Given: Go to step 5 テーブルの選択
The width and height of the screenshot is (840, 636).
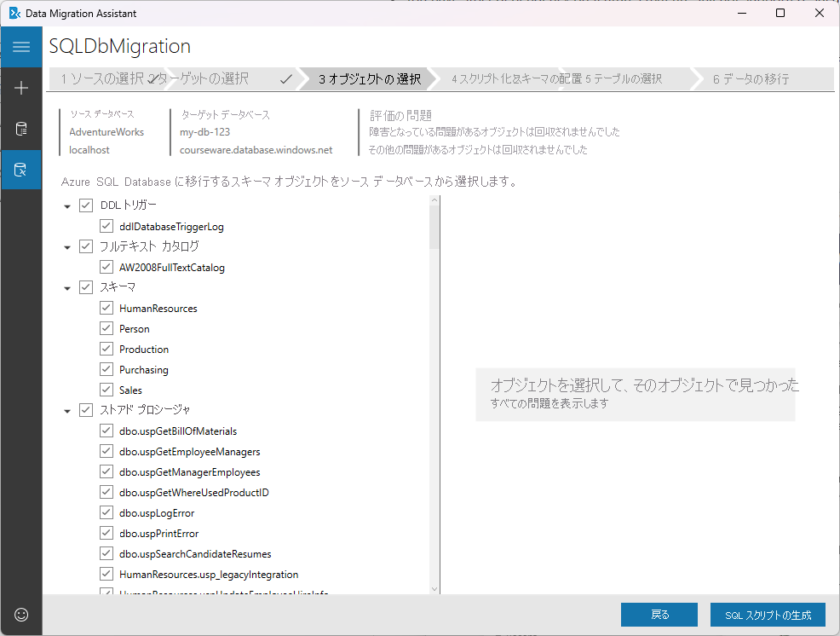Looking at the screenshot, I should click(x=624, y=78).
